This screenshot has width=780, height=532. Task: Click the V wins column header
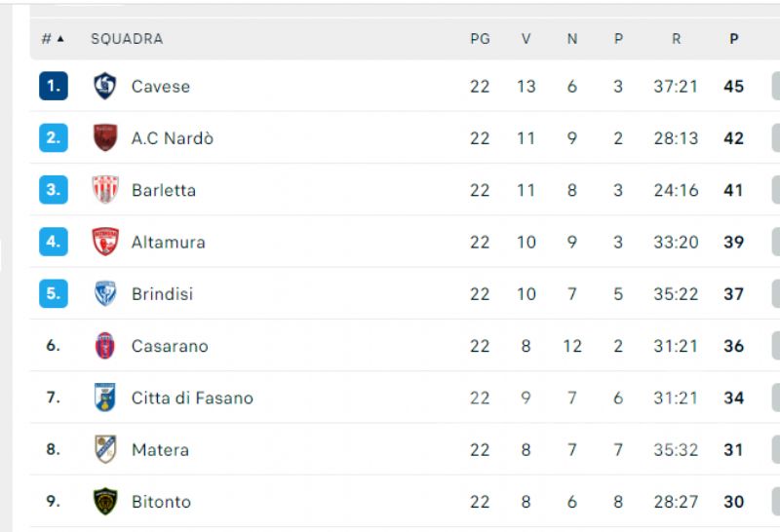coord(526,39)
